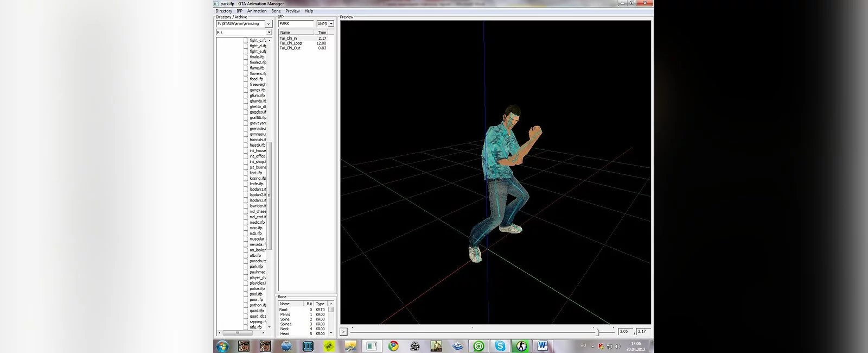Show hidden tray icons arrow

tap(593, 346)
